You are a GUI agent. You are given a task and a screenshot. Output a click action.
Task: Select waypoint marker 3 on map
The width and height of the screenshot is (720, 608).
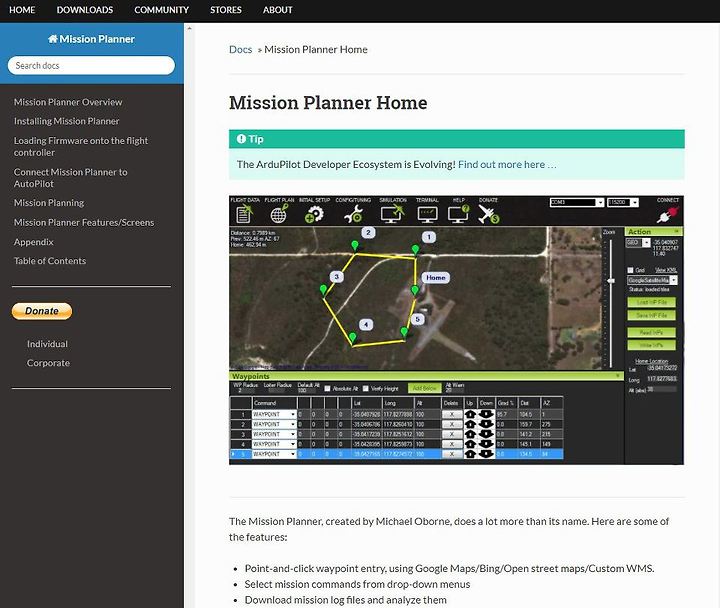point(323,290)
